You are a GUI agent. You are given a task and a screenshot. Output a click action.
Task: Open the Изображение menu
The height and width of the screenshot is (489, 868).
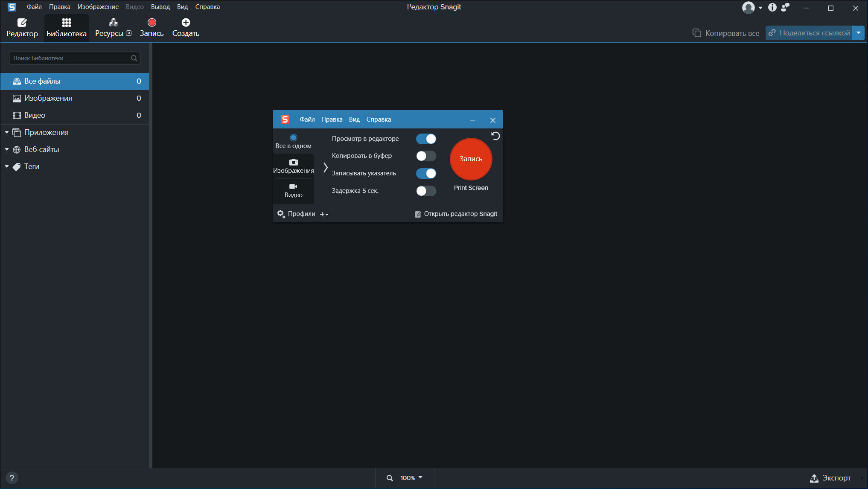click(98, 7)
